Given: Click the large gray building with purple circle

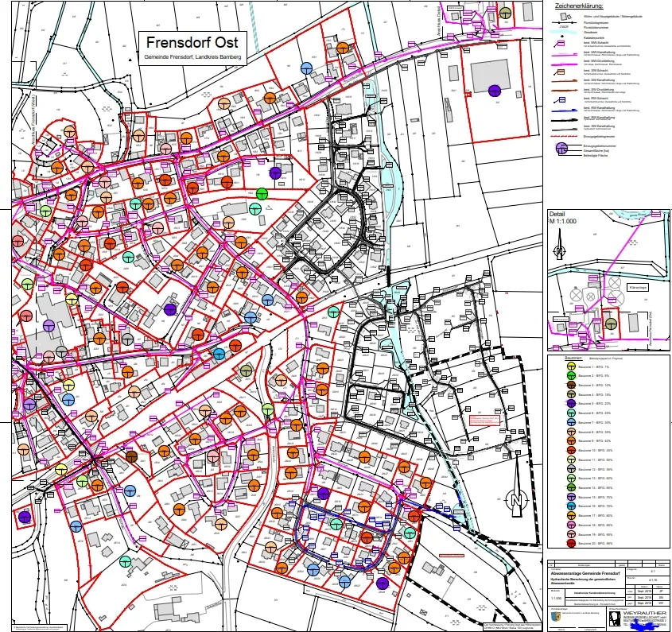Looking at the screenshot, I should [x=491, y=76].
